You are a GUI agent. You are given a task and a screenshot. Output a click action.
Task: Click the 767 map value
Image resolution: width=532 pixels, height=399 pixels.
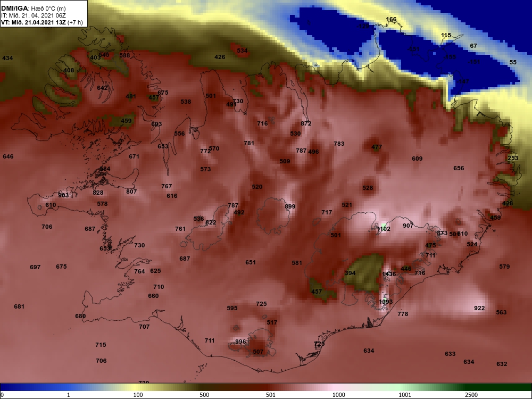click(167, 186)
